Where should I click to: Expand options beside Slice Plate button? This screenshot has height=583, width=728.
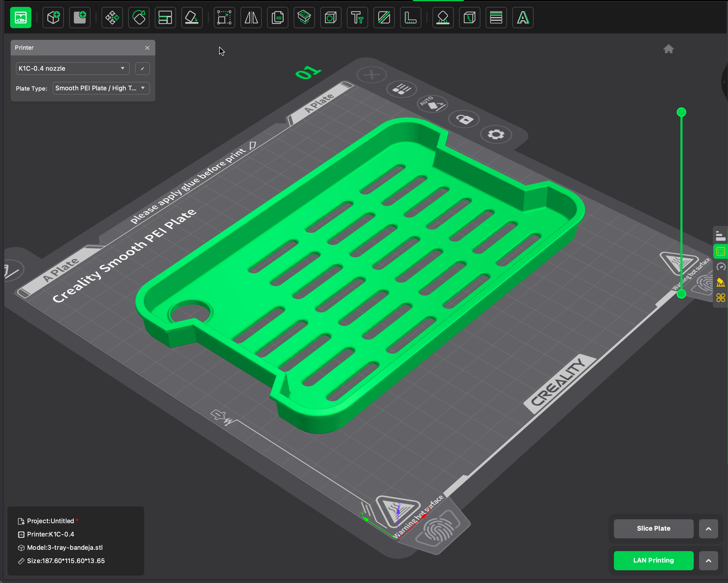(708, 529)
